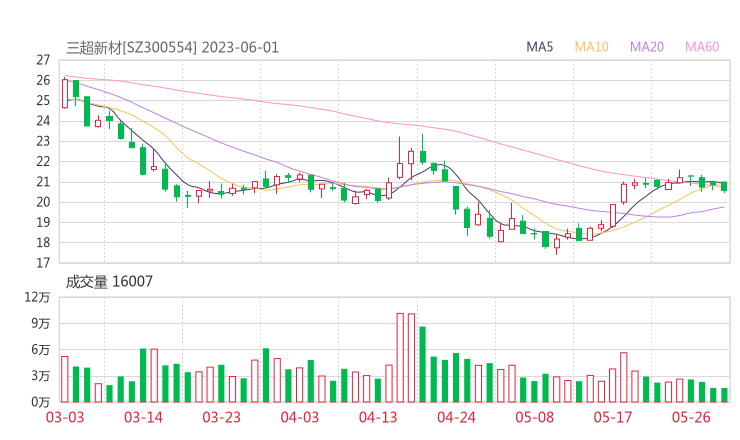740x440 pixels.
Task: Click the 04-24 date label
Action: tap(456, 417)
